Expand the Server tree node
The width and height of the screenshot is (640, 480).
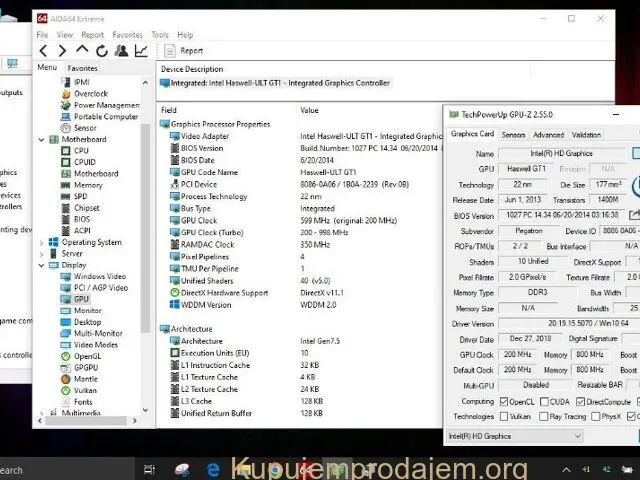(x=42, y=254)
